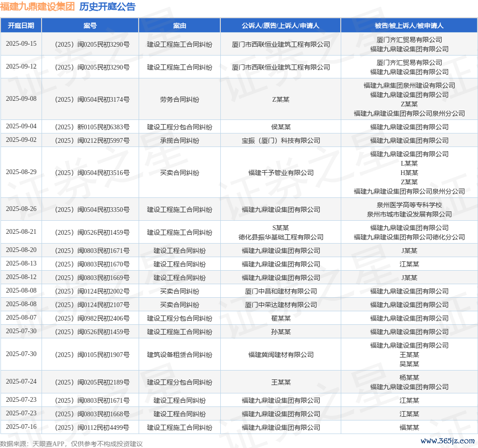Select plaintiff 厦门中昌和建材有限公司
This screenshot has height=448, width=478.
pyautogui.click(x=281, y=291)
